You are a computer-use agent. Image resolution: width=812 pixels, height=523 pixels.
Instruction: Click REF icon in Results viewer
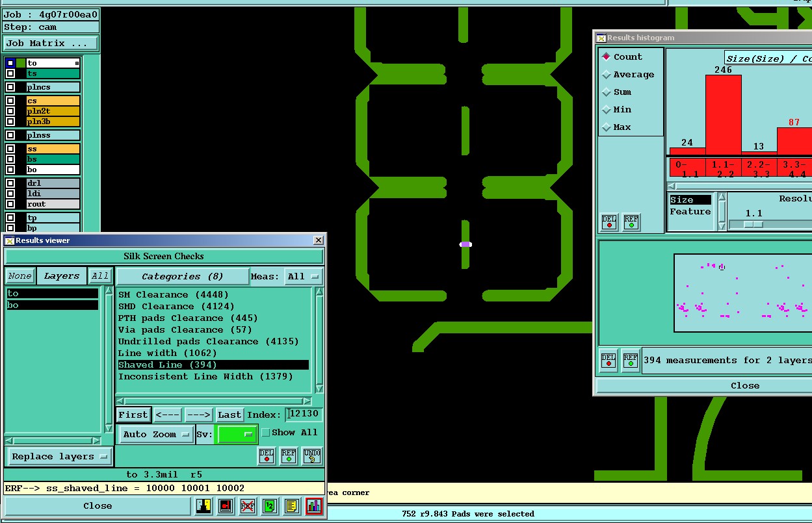point(289,456)
